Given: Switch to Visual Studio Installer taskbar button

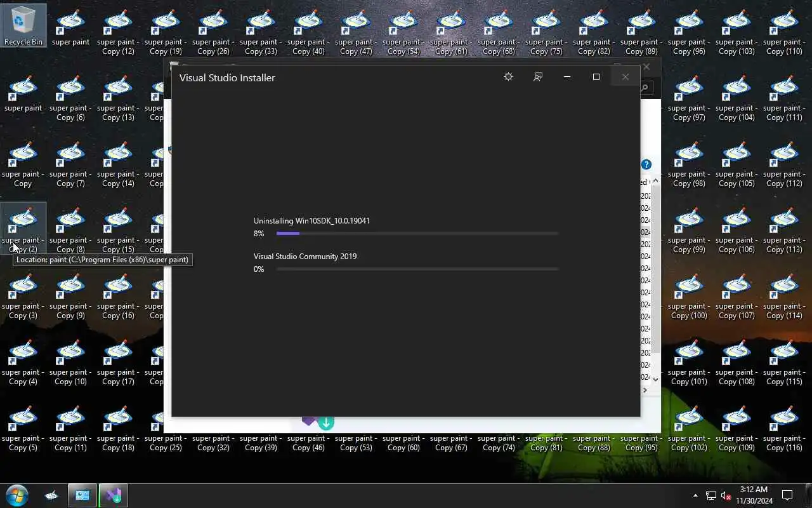Looking at the screenshot, I should pos(114,495).
